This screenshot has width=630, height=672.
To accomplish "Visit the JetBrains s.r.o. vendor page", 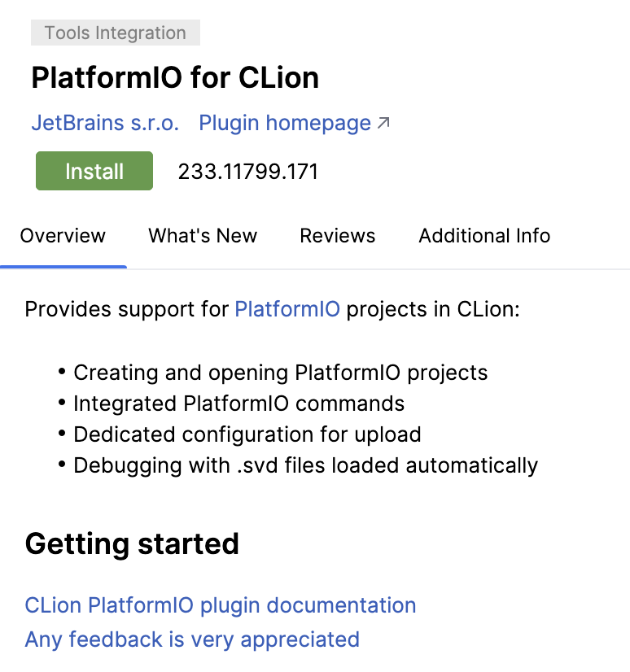I will [x=105, y=123].
